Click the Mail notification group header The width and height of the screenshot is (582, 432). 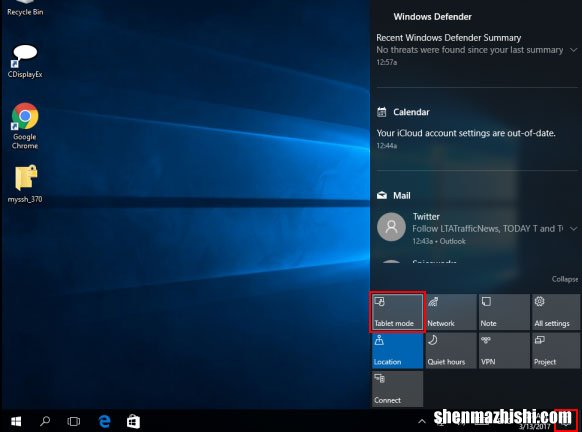(393, 196)
